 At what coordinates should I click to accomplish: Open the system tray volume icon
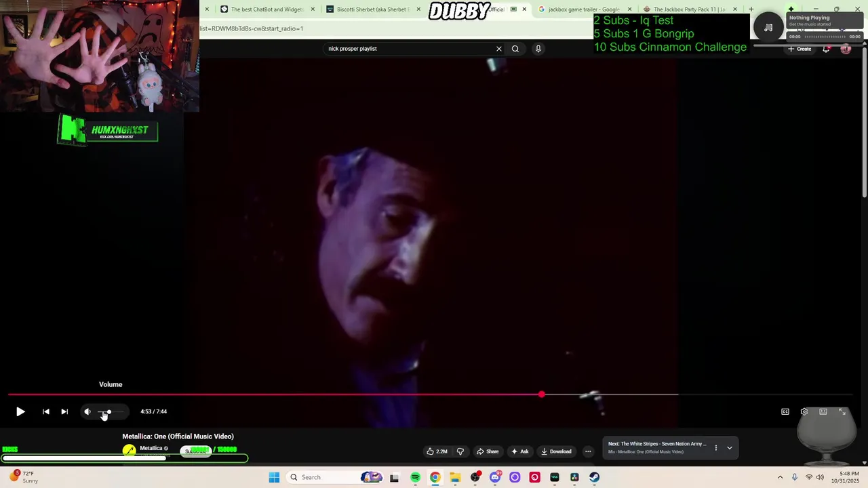pyautogui.click(x=821, y=477)
